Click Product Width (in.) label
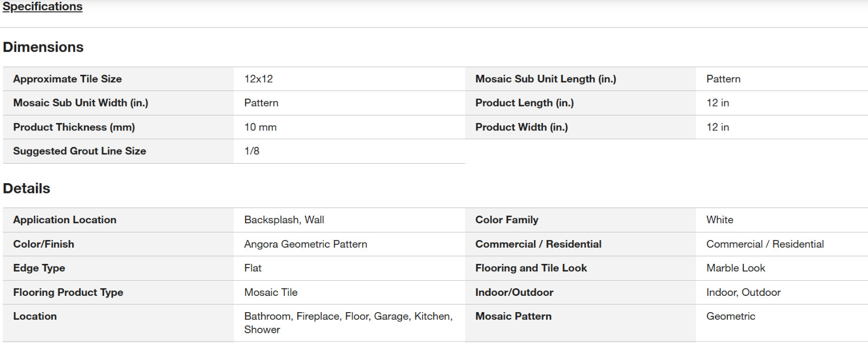 522,127
